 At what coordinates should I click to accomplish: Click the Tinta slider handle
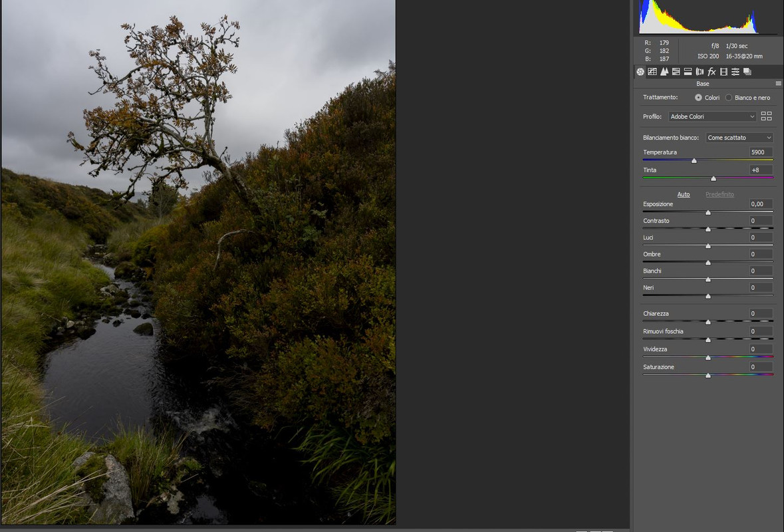714,178
